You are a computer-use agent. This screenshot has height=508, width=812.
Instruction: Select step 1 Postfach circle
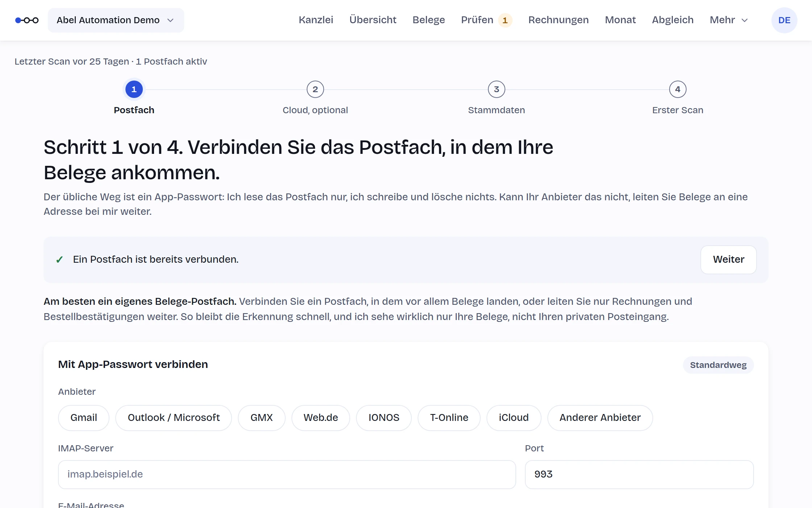coord(134,89)
